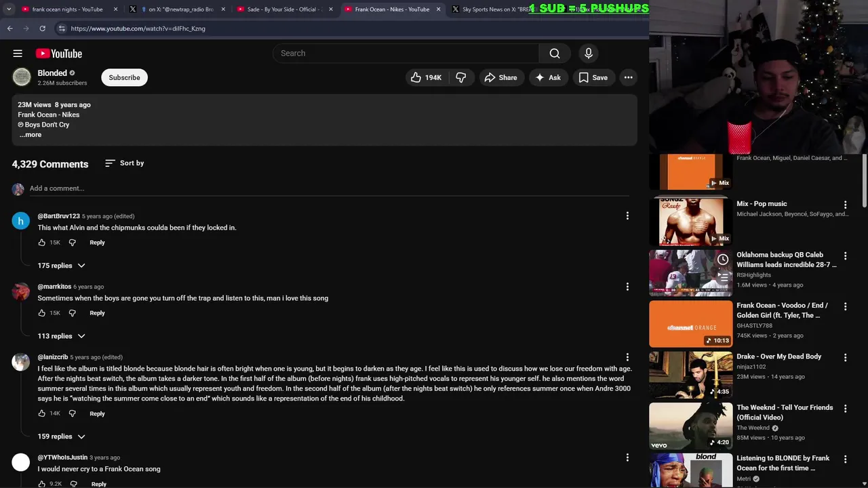Subscribe to the Blonded channel
The width and height of the screenshot is (868, 488).
pyautogui.click(x=125, y=77)
